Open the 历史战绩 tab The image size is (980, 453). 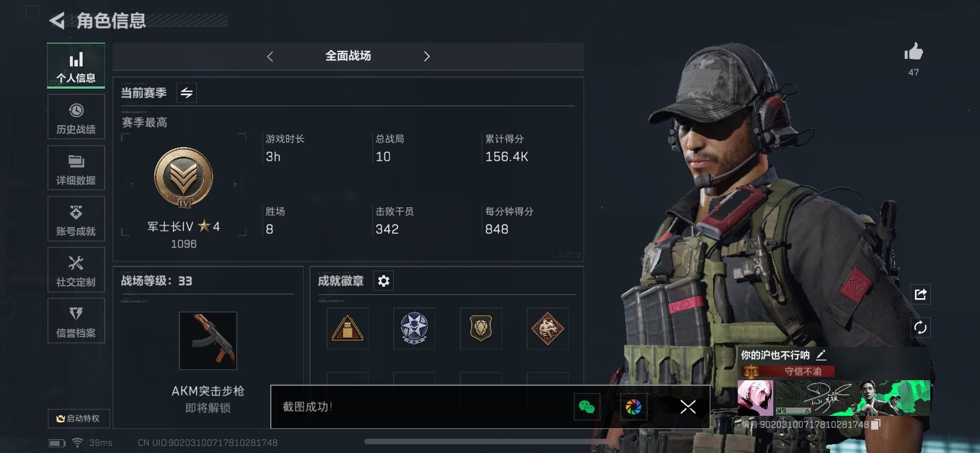point(76,117)
